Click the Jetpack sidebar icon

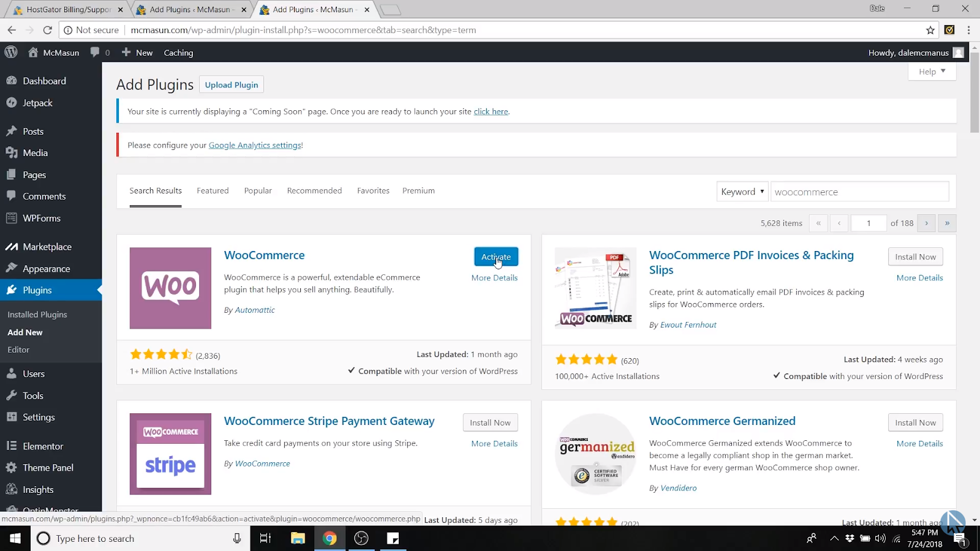12,103
